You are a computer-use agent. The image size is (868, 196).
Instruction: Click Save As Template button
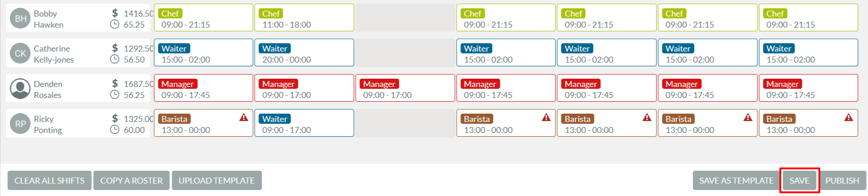point(736,180)
